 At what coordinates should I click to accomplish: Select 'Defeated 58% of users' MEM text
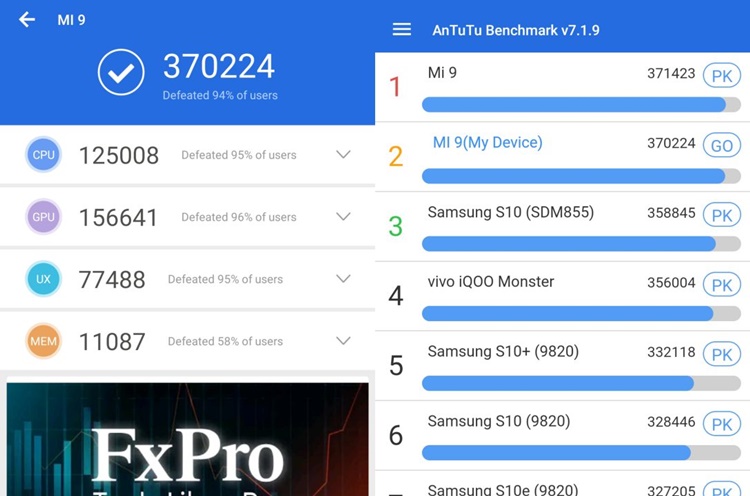(225, 342)
